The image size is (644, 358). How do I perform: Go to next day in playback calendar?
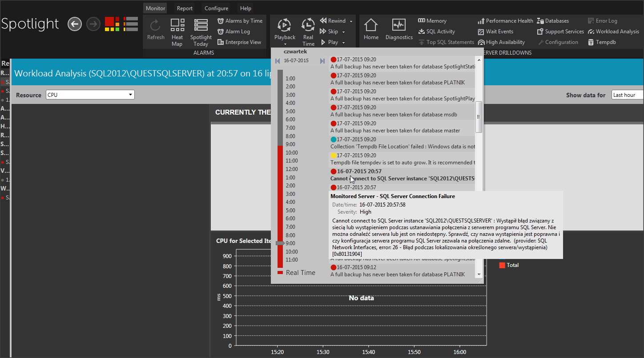click(x=322, y=61)
